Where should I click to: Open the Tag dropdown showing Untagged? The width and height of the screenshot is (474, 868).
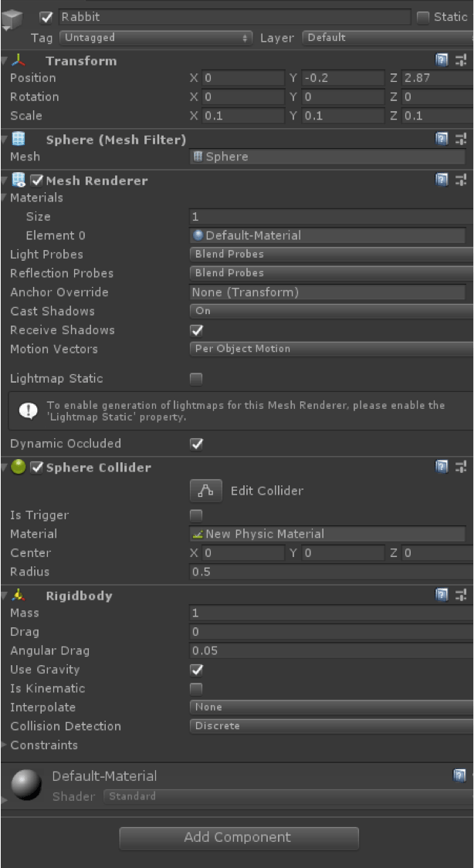[x=156, y=38]
